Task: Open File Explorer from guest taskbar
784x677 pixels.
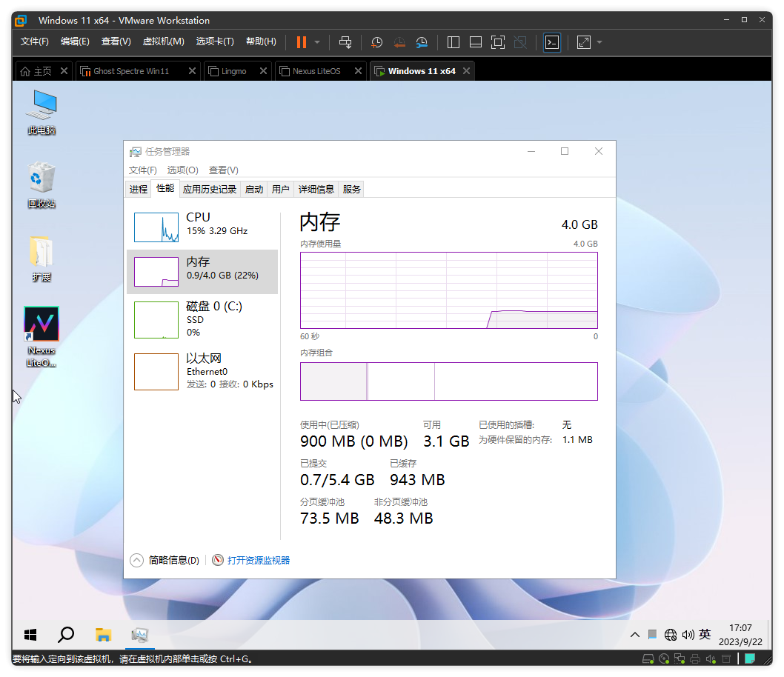Action: (103, 635)
